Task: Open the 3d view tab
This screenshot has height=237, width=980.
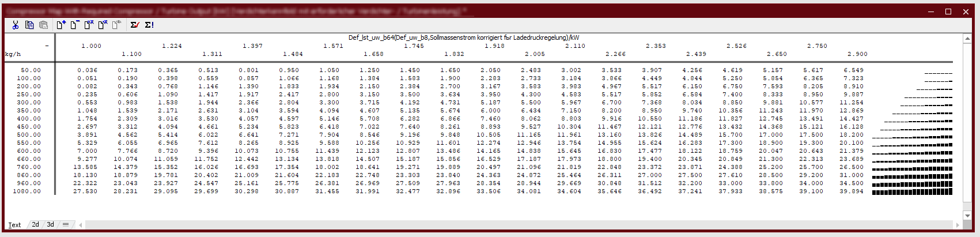Action: pyautogui.click(x=51, y=225)
